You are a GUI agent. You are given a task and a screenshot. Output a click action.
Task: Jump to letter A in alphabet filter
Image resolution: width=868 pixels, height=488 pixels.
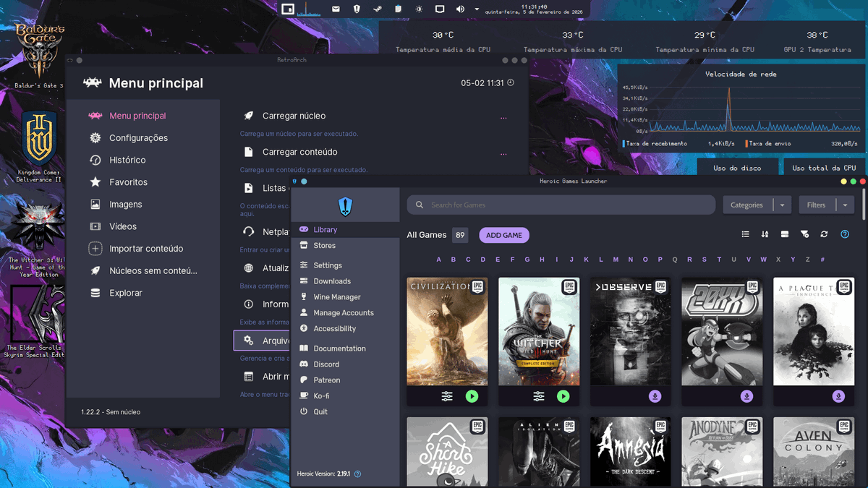(x=438, y=260)
